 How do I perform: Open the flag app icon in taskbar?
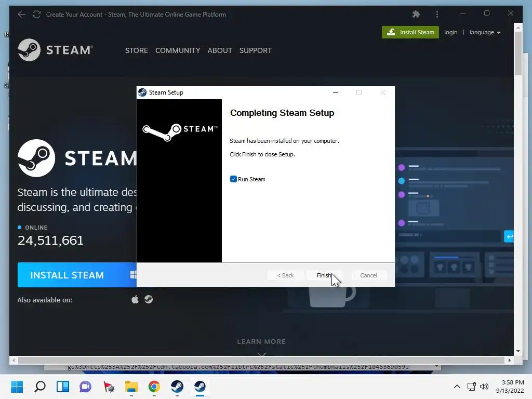coord(109,387)
